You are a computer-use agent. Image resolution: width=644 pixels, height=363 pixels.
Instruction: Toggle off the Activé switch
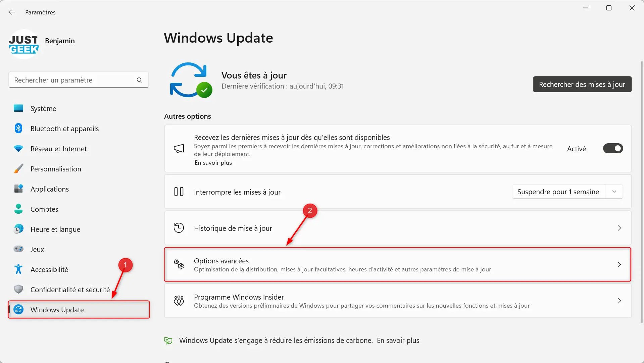[x=613, y=149]
